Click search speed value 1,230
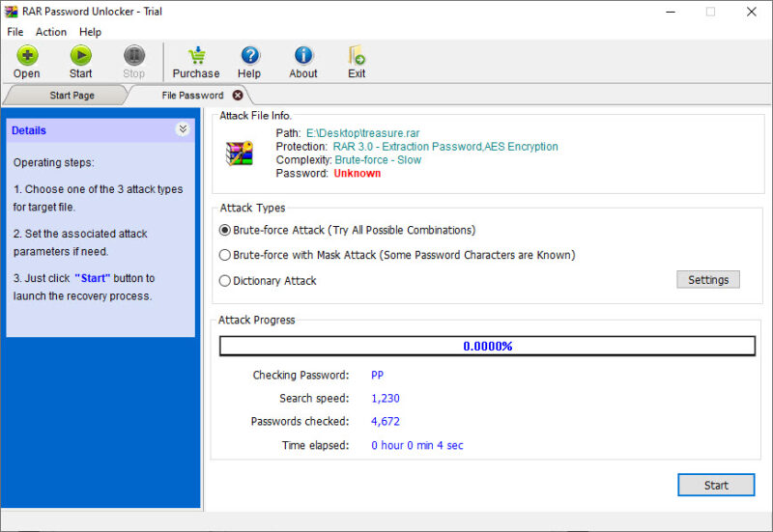Screen dimensions: 773x532 pos(385,398)
